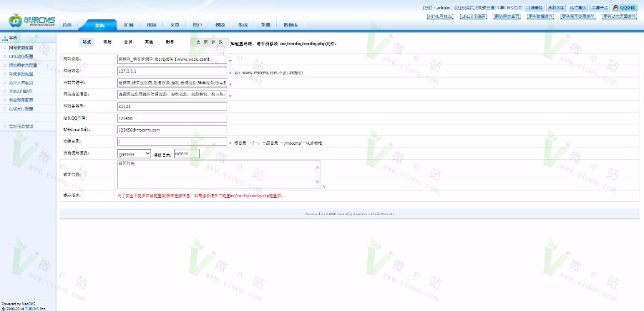The image size is (644, 311).
Task: Switch to the 扩展 navigation tab
Action: point(129,25)
